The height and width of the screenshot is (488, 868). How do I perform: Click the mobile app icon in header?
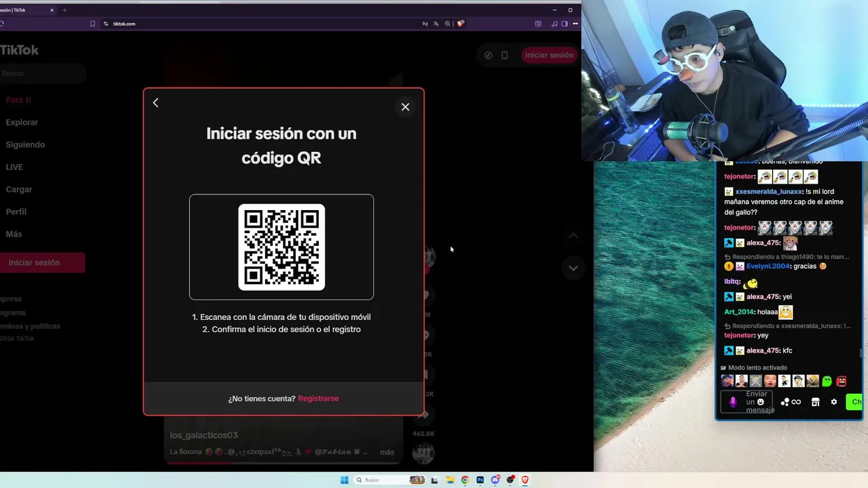point(505,56)
